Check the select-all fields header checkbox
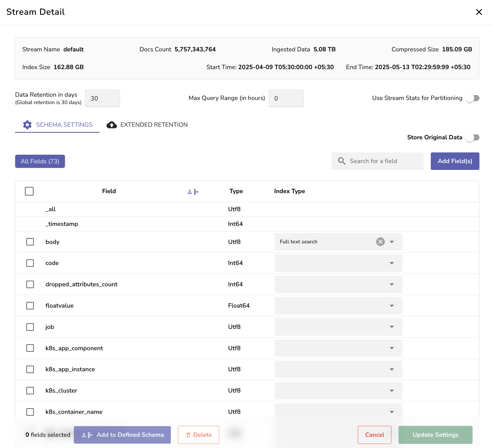 click(29, 191)
